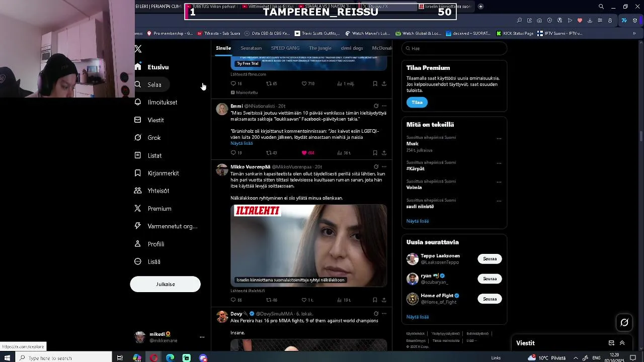Click the Tilaa premium button
This screenshot has width=644, height=362.
point(417,103)
